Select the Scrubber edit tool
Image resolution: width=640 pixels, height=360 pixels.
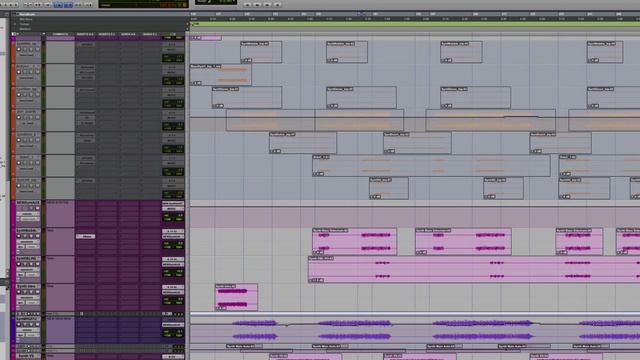(x=78, y=4)
